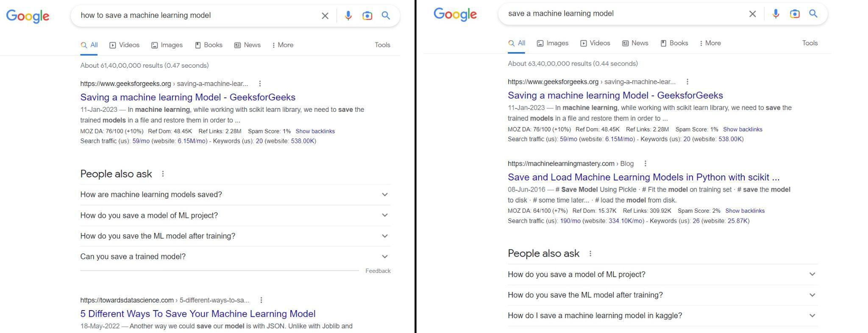Open the three-dot menu beside towardsdatascience.com result

coord(262,300)
